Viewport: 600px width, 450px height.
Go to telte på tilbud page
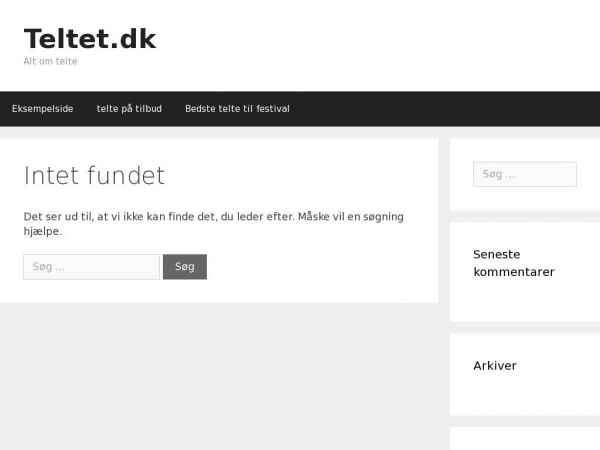click(x=129, y=109)
